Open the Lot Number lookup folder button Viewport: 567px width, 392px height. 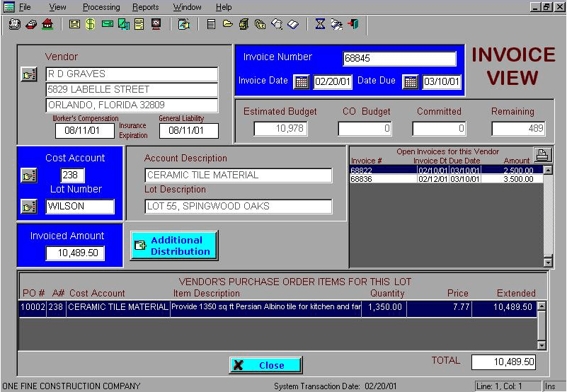click(x=29, y=207)
